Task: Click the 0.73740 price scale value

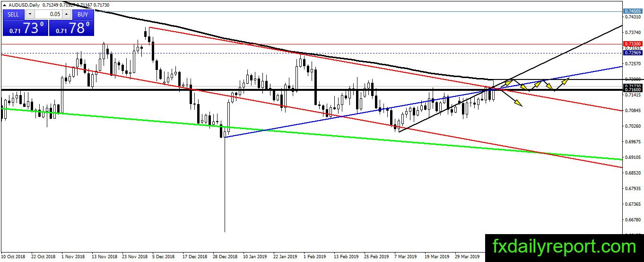Action: 633,32
